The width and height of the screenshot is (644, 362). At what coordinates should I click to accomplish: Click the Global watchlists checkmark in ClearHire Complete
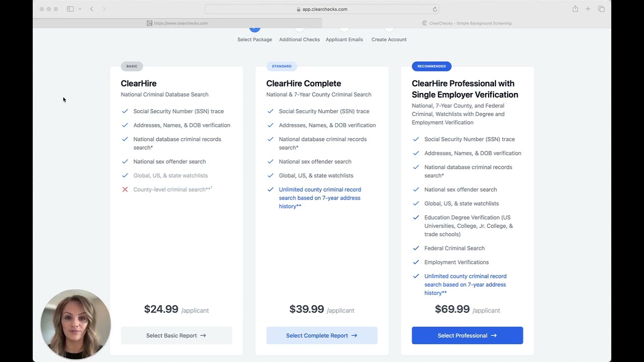tap(270, 175)
